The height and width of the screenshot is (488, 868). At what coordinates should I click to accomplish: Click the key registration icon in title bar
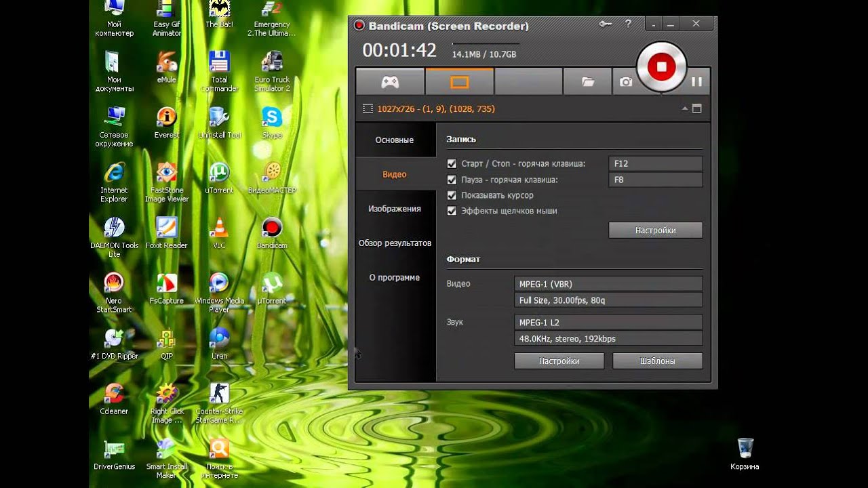point(606,24)
